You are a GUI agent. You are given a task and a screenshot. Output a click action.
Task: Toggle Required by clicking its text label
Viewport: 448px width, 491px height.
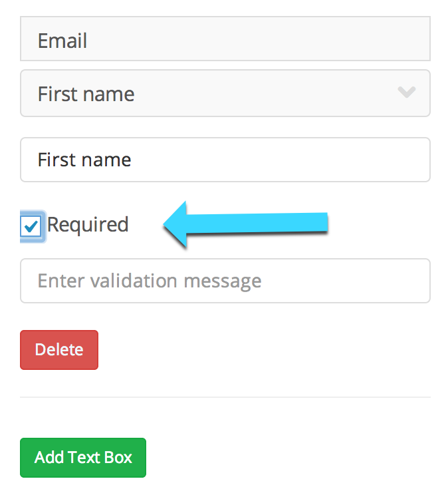point(88,226)
